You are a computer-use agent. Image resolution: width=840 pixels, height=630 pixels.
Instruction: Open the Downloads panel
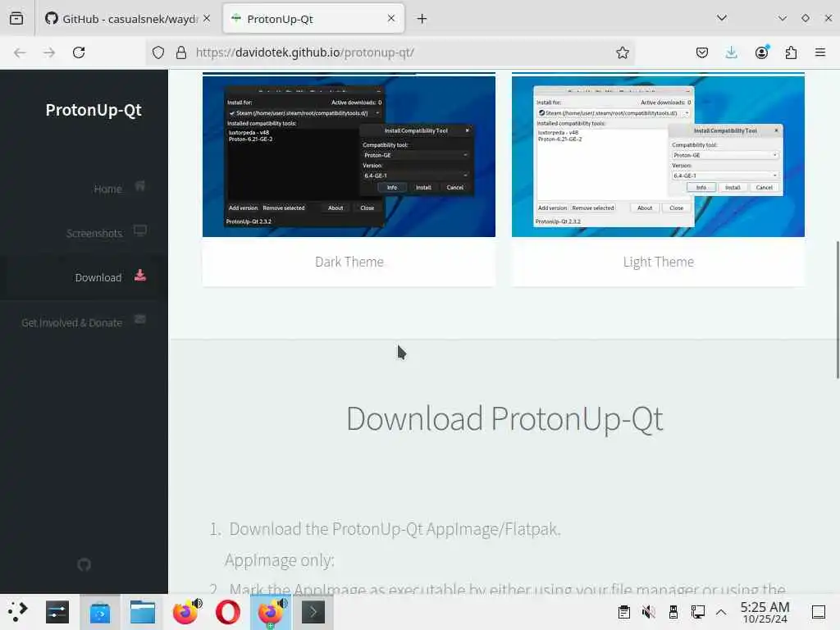coord(731,52)
